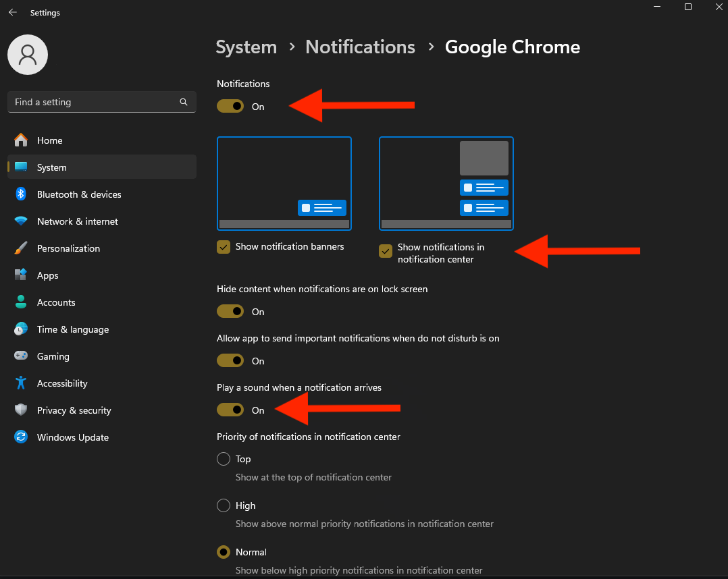Minimize the Settings window
The height and width of the screenshot is (579, 728).
click(x=657, y=7)
